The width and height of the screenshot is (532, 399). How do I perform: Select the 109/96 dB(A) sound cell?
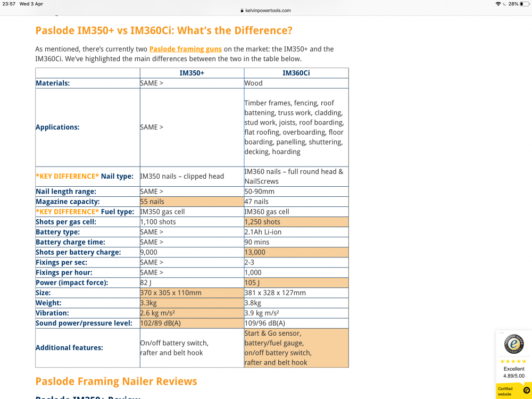(296, 323)
